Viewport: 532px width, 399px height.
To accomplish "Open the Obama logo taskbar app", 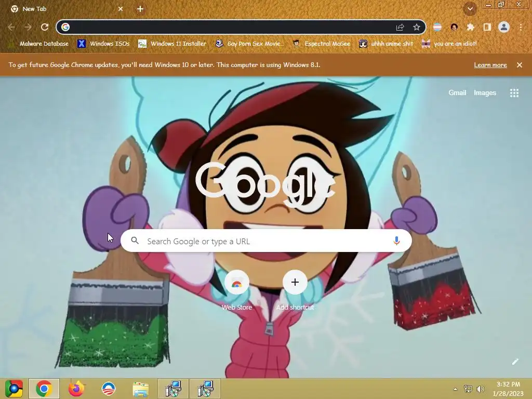I will (x=109, y=389).
